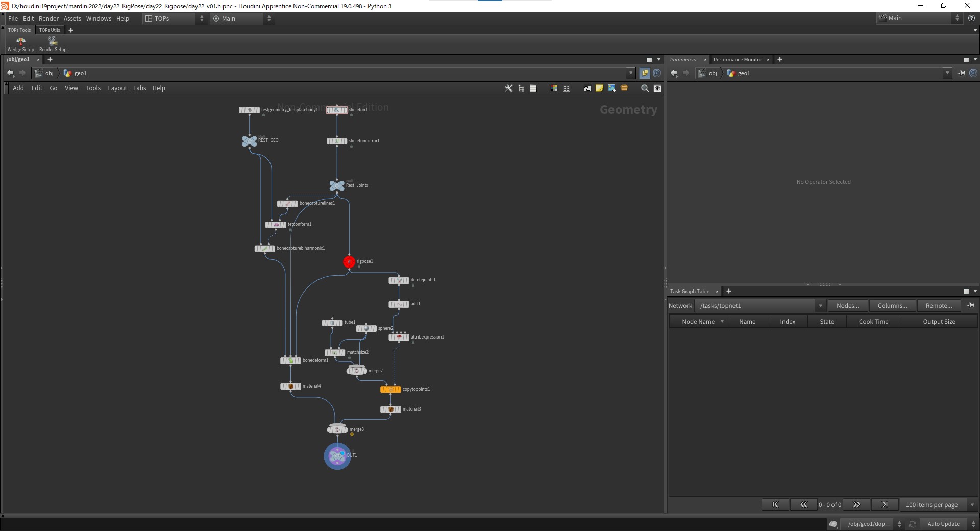Screen dimensions: 980x531
Task: Click the Remote... button
Action: click(939, 306)
